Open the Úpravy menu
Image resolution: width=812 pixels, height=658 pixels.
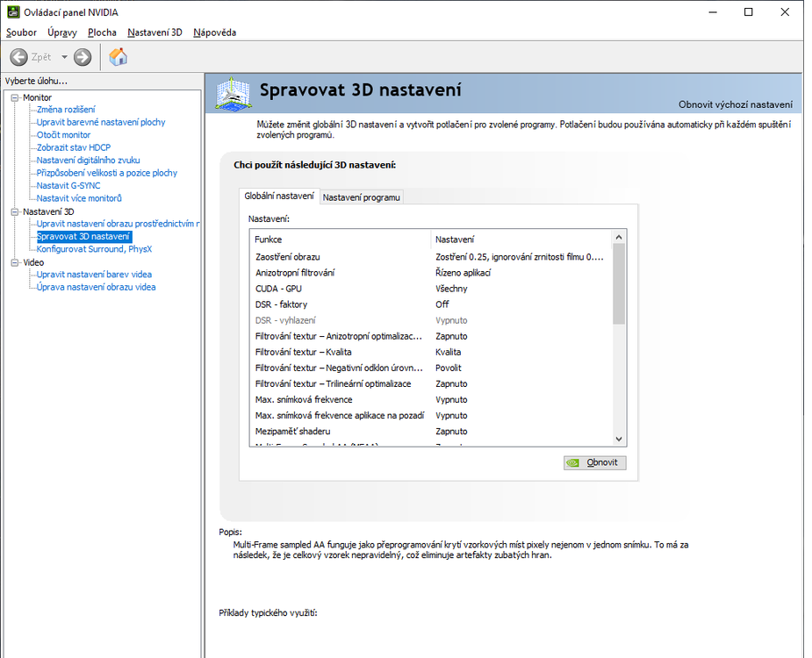click(x=62, y=32)
